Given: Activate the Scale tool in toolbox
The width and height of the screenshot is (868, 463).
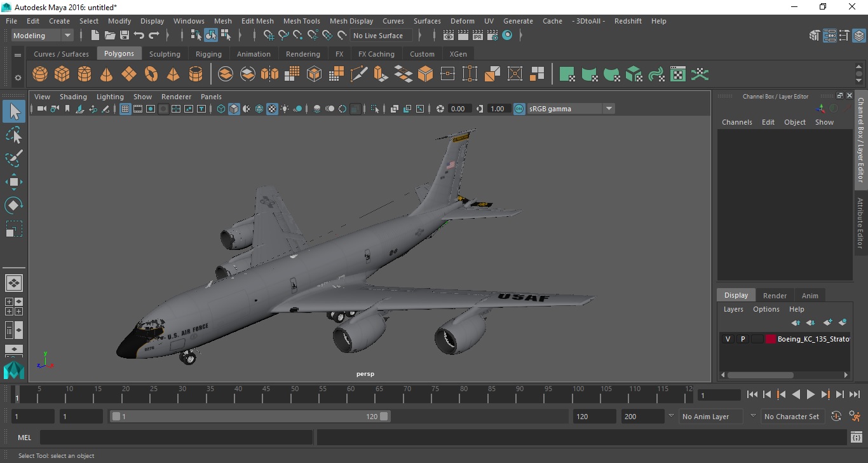Looking at the screenshot, I should click(14, 228).
